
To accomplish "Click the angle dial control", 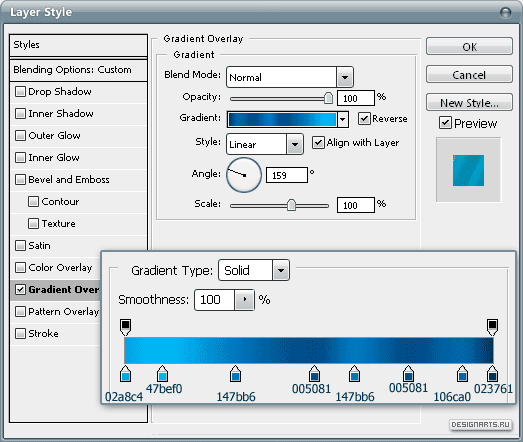I will tap(244, 175).
